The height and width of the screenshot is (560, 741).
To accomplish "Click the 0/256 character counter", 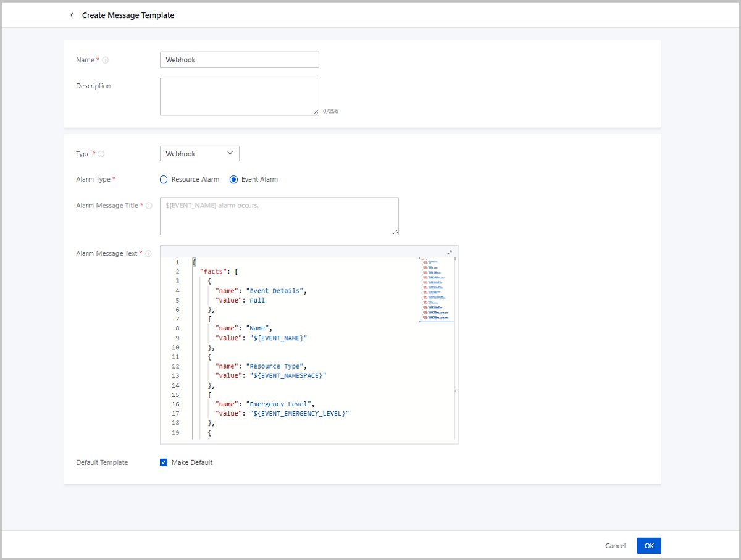I will click(x=330, y=112).
